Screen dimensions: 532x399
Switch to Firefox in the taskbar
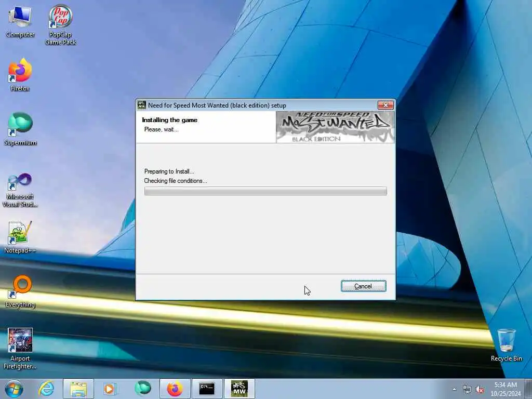[x=175, y=389]
